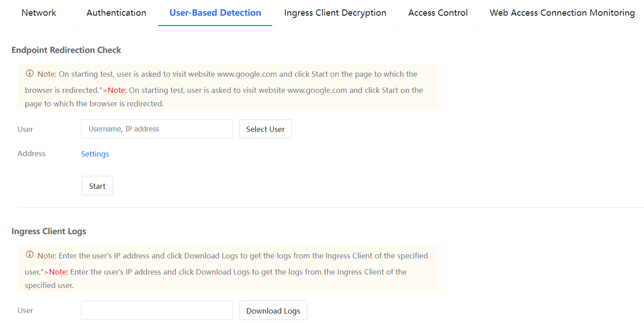Image resolution: width=644 pixels, height=323 pixels.
Task: Click the red Note text about www.google.com
Action: (x=117, y=90)
